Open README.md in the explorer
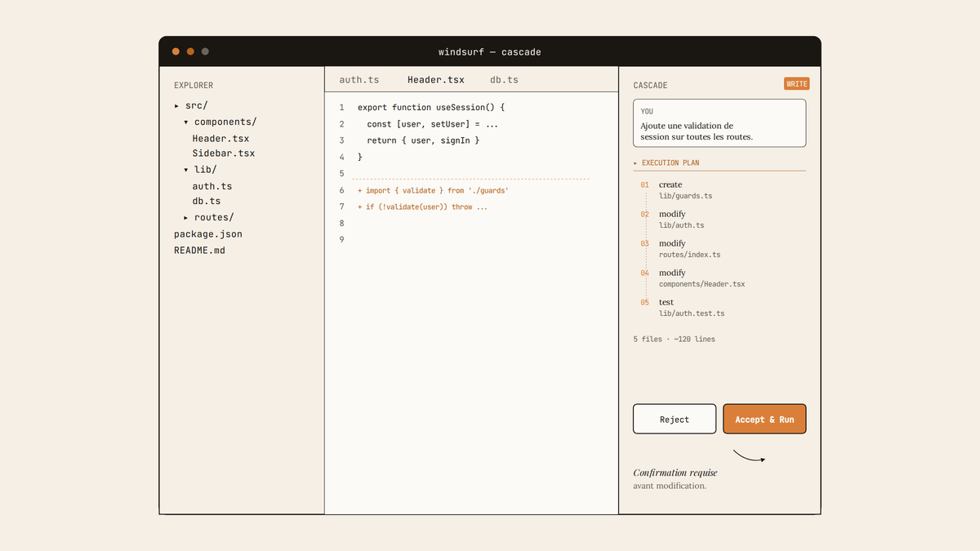 tap(199, 251)
